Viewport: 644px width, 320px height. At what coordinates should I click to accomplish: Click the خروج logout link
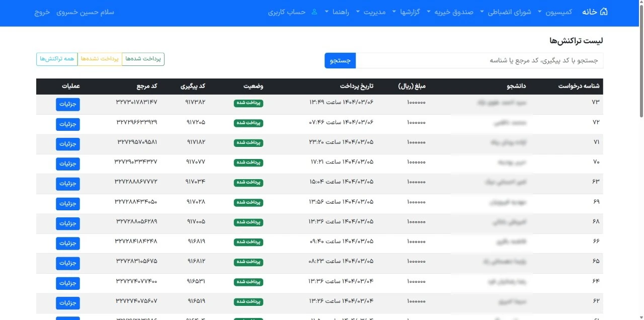42,12
